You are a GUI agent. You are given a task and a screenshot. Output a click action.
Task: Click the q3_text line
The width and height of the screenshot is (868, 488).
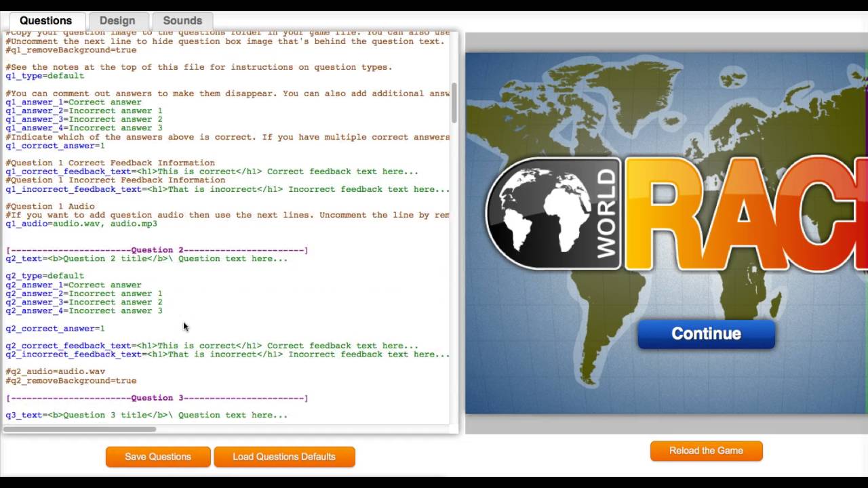point(146,415)
